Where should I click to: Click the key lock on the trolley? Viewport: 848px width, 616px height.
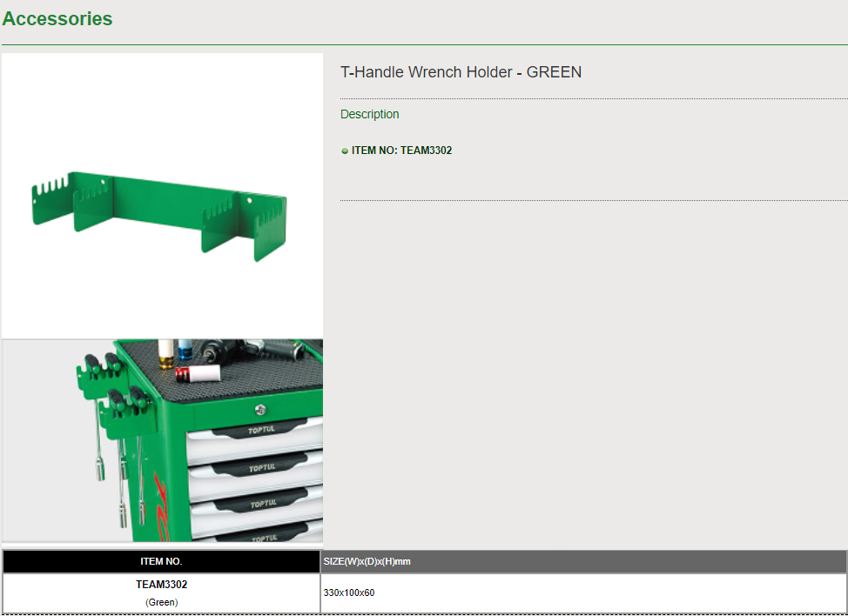click(261, 409)
